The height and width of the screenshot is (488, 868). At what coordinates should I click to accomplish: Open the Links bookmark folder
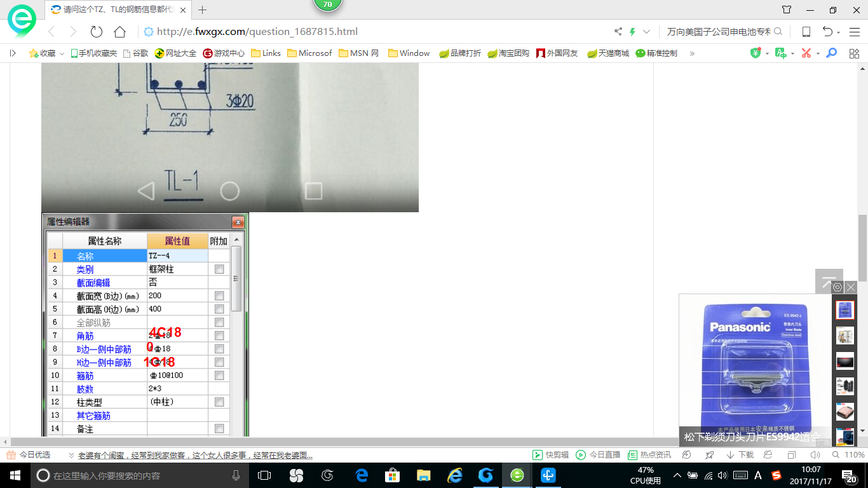(266, 53)
